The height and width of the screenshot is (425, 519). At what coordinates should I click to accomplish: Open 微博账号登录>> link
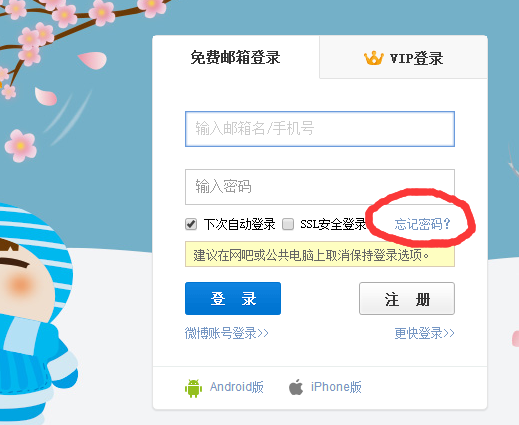227,333
